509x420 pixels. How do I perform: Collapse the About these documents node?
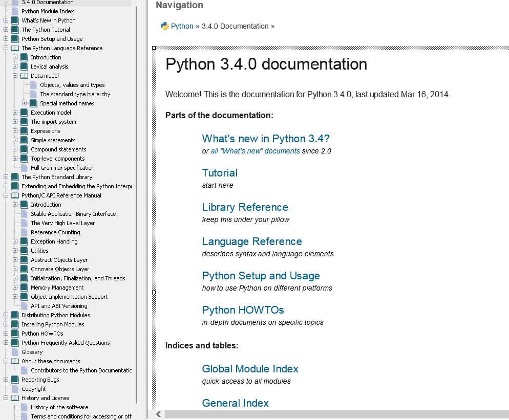pyautogui.click(x=6, y=361)
